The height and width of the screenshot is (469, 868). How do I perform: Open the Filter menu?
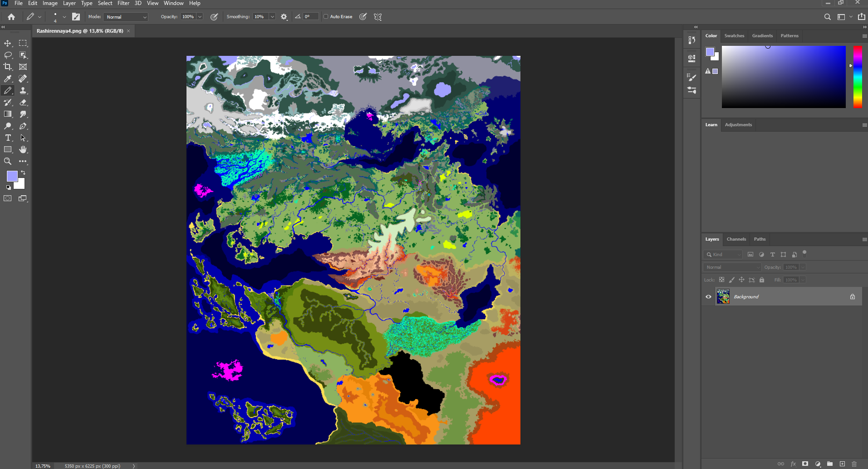(x=123, y=3)
